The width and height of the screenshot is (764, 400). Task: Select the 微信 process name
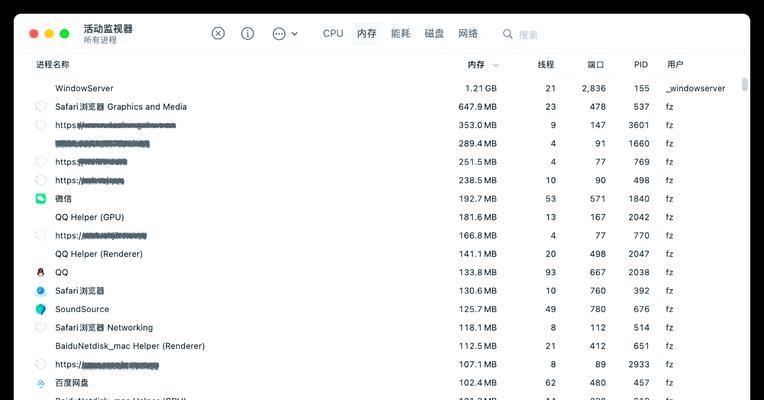(x=63, y=199)
